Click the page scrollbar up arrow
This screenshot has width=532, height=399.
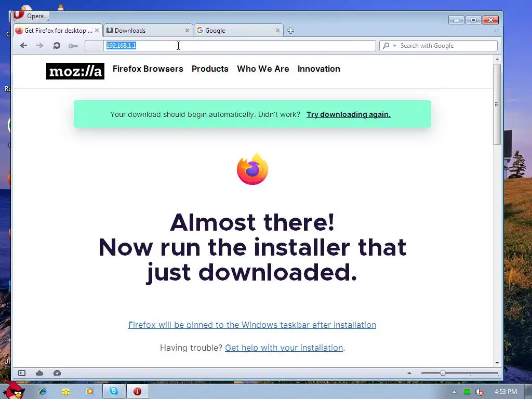coord(497,59)
